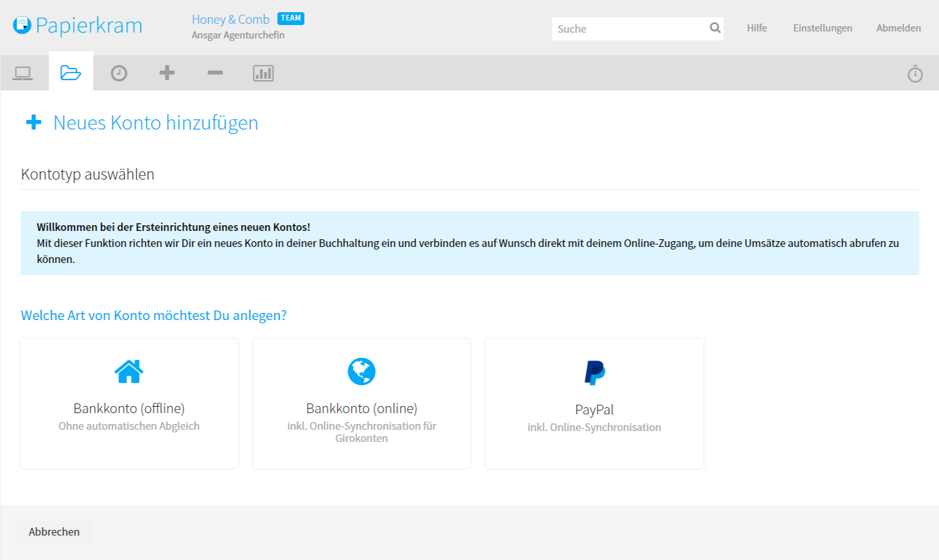Click 'Ohne automatischen Abgleich' text
Screen dimensions: 939x560
click(129, 426)
